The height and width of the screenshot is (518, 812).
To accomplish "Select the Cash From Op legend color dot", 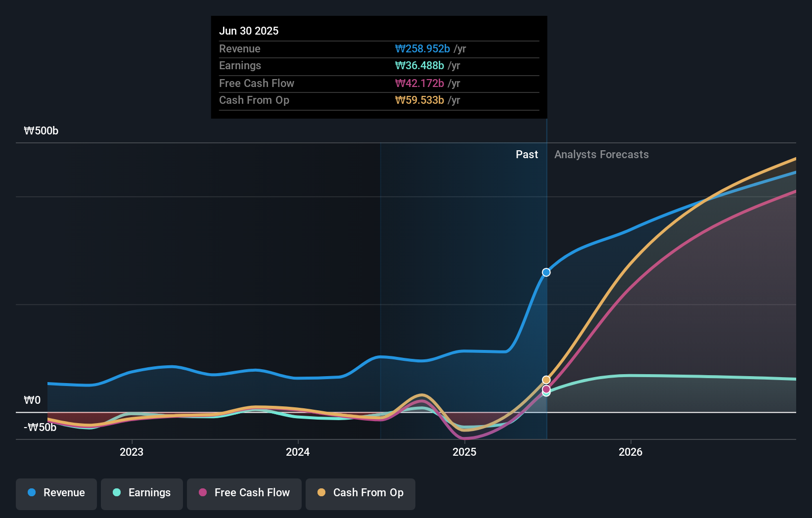I will [321, 493].
